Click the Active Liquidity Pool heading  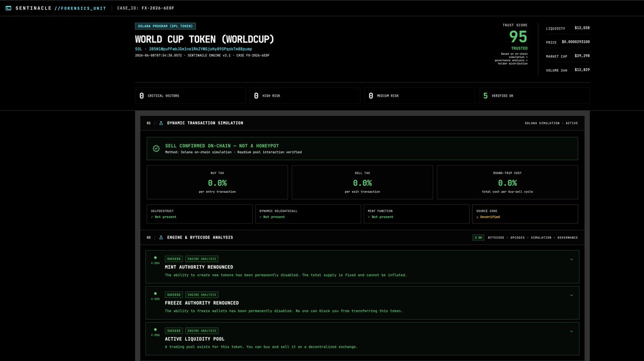click(x=195, y=339)
